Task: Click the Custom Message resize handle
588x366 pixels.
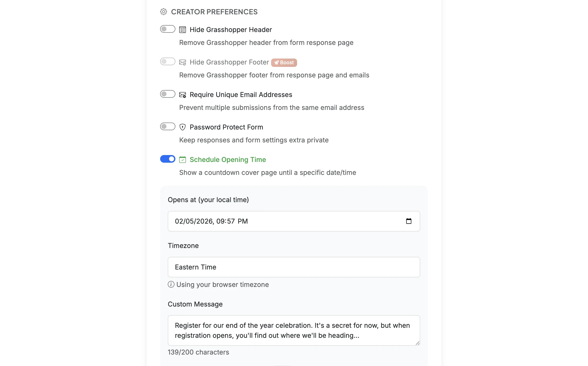Action: [418, 343]
